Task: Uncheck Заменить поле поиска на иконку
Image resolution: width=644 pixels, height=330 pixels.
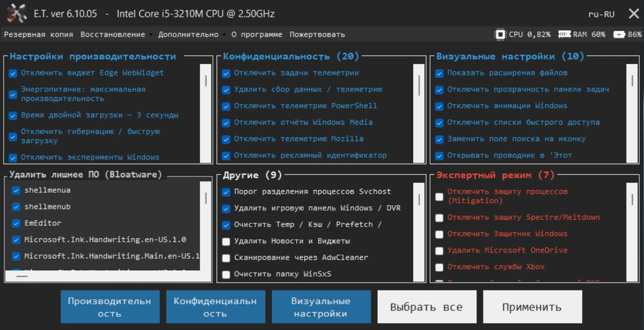Action: [439, 140]
